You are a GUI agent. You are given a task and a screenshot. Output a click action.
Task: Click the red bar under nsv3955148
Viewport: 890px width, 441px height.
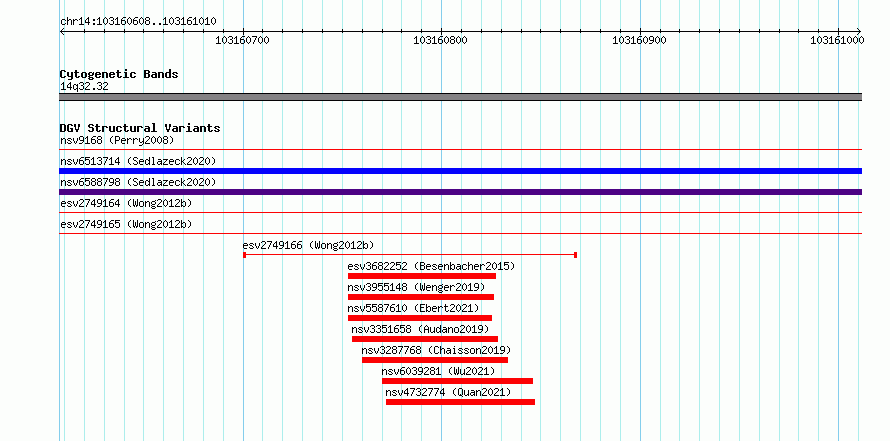point(421,297)
